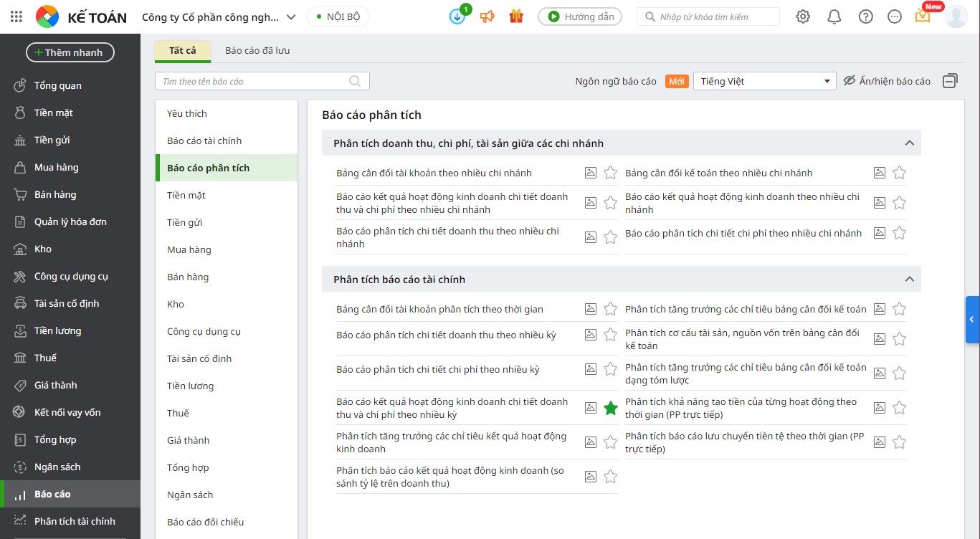Collapse Phân tích doanh thu, chi phí, tài sản section
Screen dimensions: 980x539
coord(910,143)
